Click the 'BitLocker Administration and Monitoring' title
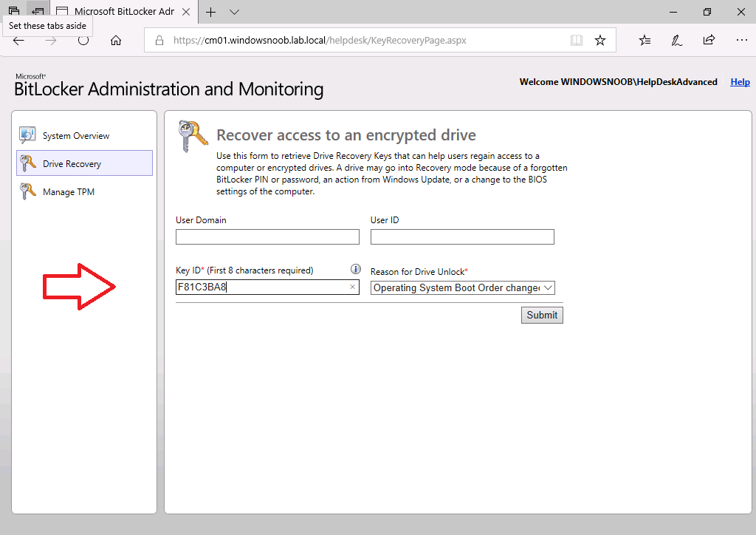This screenshot has height=535, width=756. 169,89
